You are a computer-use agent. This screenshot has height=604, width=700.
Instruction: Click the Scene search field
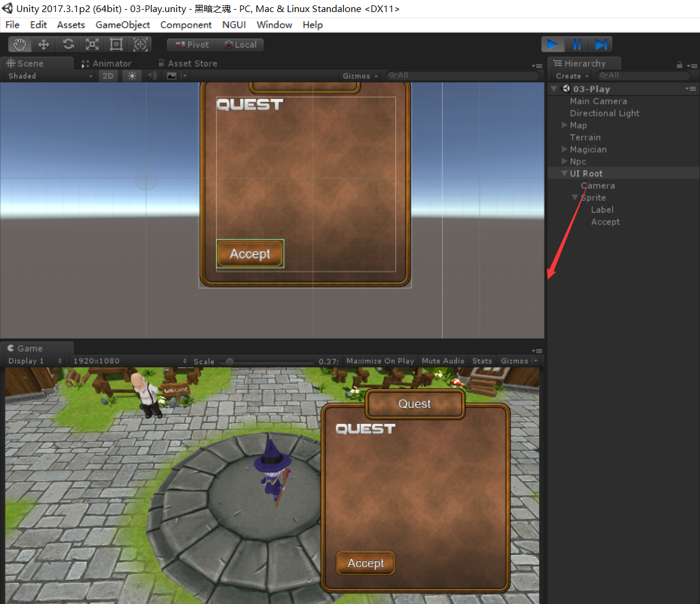(x=462, y=75)
